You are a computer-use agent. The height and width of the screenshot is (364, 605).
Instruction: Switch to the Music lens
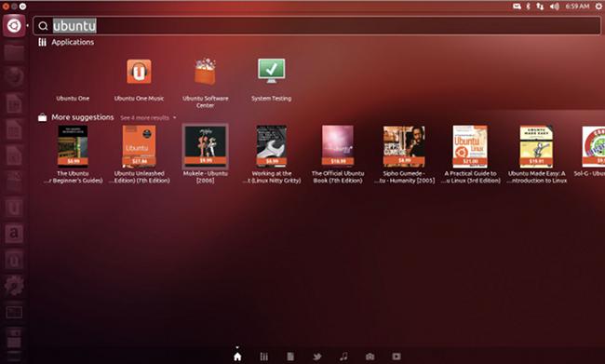[x=343, y=357]
